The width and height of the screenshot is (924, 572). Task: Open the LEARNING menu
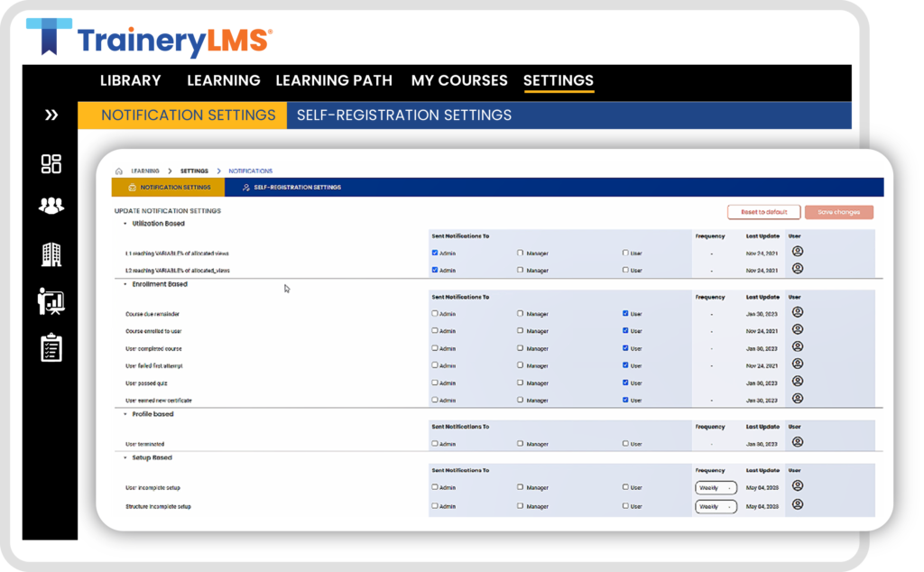[224, 80]
